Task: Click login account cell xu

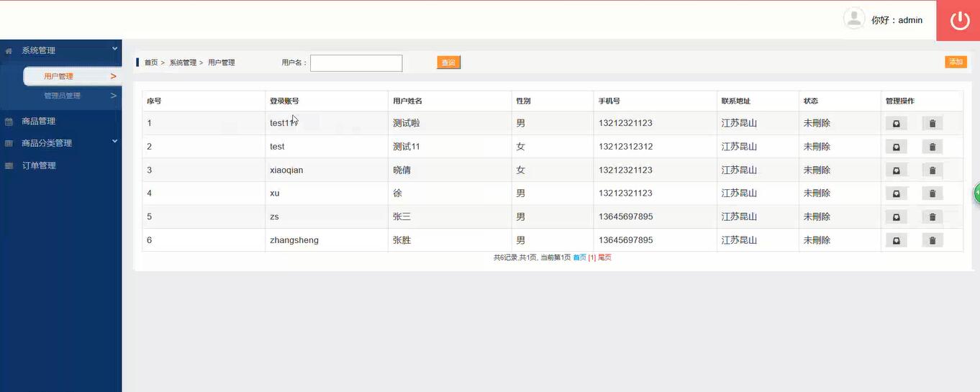Action: [x=275, y=193]
